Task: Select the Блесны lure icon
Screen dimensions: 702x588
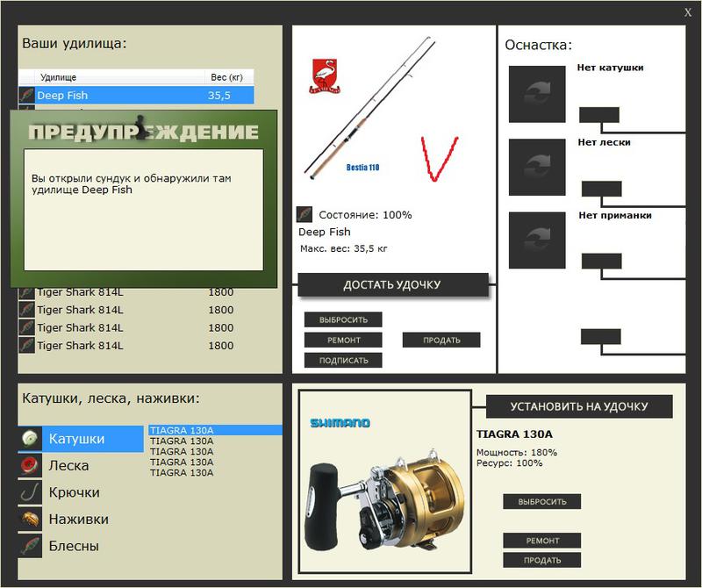Action: pos(30,546)
